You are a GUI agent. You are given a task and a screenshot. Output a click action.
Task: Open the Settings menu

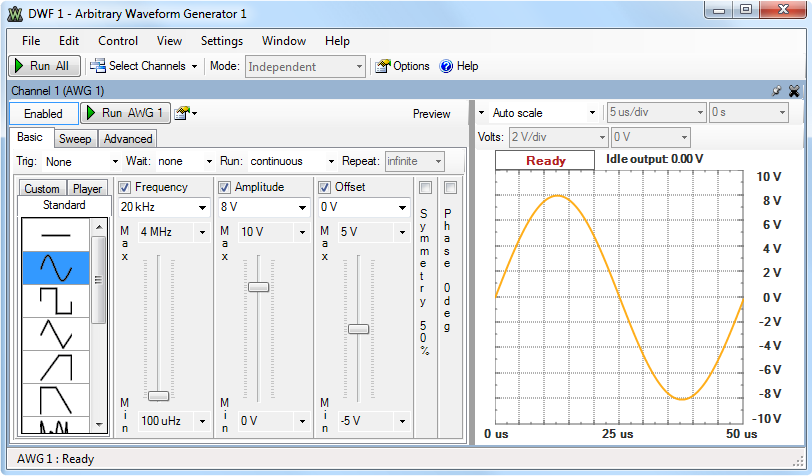pyautogui.click(x=222, y=41)
